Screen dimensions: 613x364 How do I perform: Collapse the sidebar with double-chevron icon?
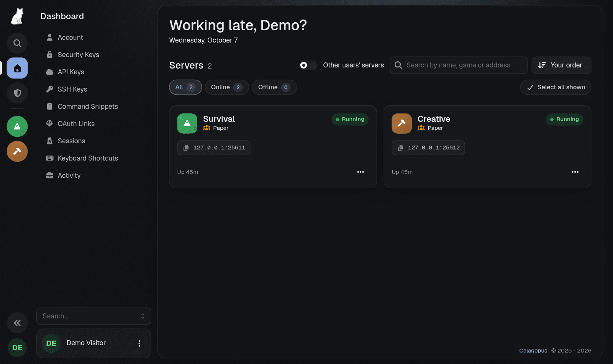pyautogui.click(x=17, y=323)
